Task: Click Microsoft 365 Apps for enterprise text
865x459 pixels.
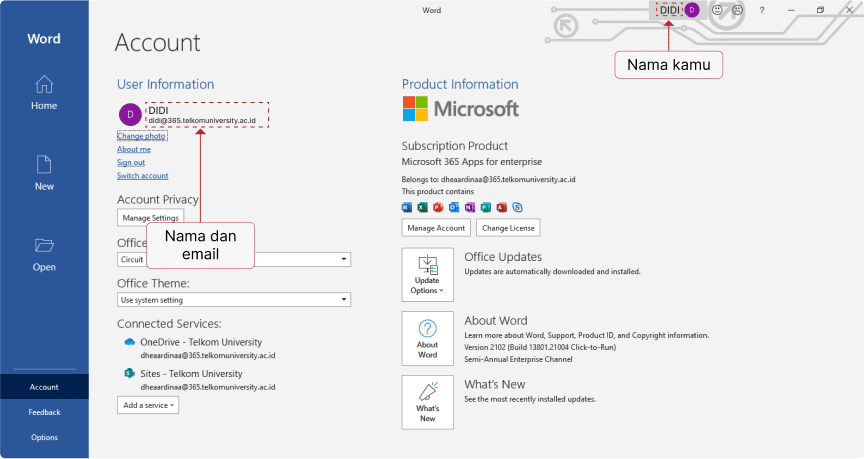Action: [472, 162]
